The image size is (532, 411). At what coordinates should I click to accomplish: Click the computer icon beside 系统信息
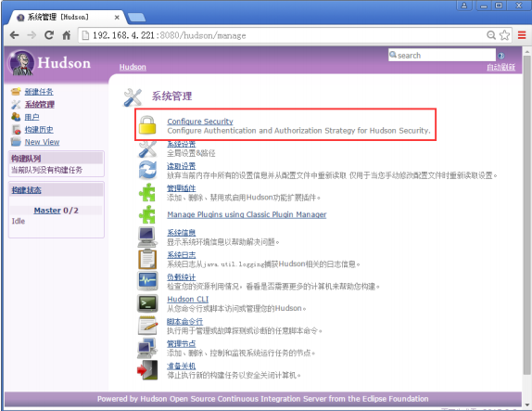coord(147,237)
